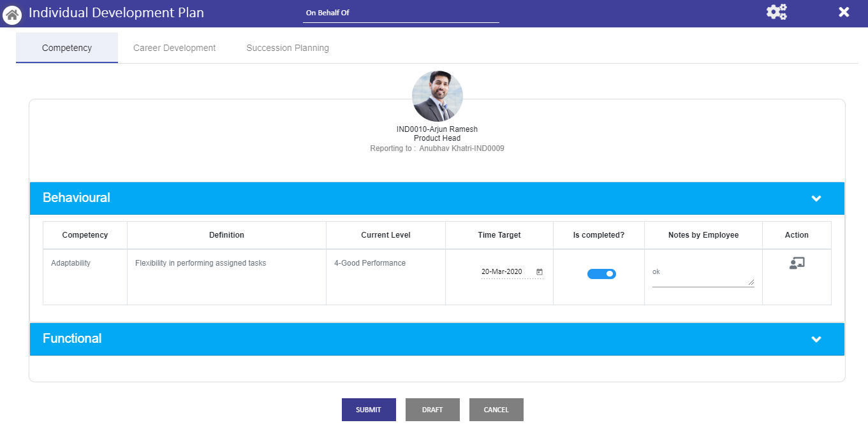
Task: Open the settings gears icon
Action: coord(776,11)
